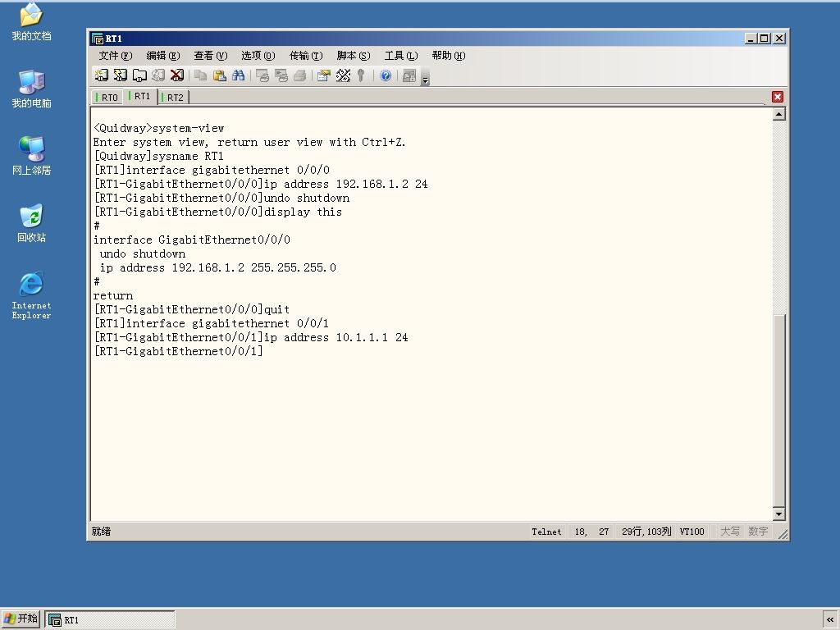Click the scrollbar up arrow
Screen dimensions: 840x630
coord(779,114)
